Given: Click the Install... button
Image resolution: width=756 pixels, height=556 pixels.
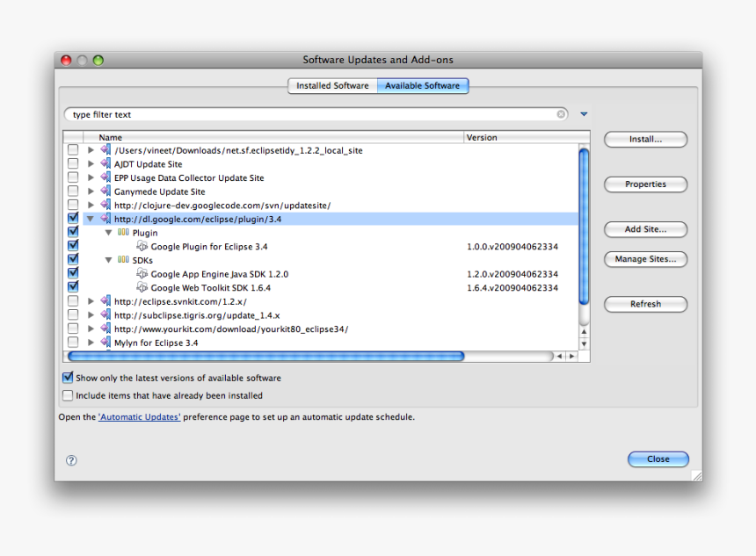Looking at the screenshot, I should 645,140.
